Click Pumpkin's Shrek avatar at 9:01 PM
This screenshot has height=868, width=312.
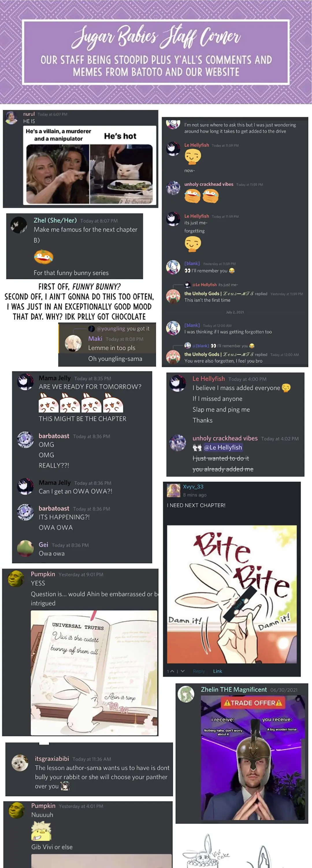[16, 579]
